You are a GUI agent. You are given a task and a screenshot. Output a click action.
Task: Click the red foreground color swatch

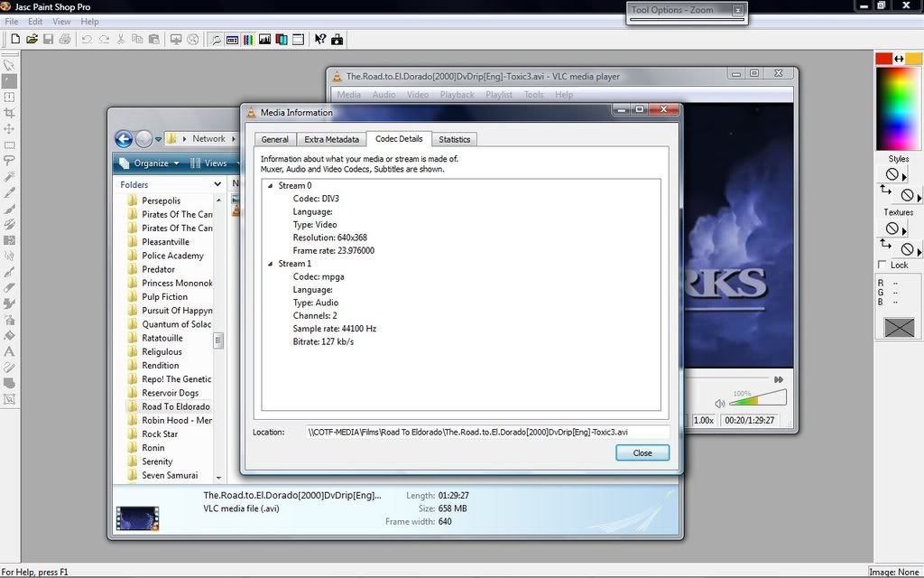883,59
